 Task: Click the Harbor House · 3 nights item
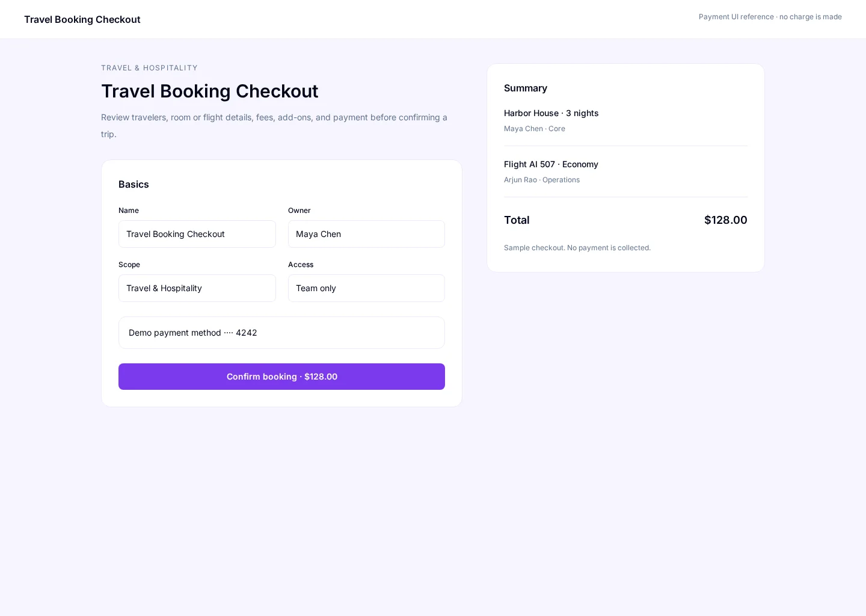551,113
